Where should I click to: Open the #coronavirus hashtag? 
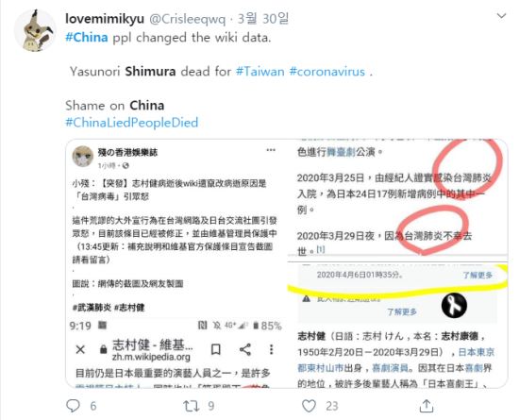point(327,72)
